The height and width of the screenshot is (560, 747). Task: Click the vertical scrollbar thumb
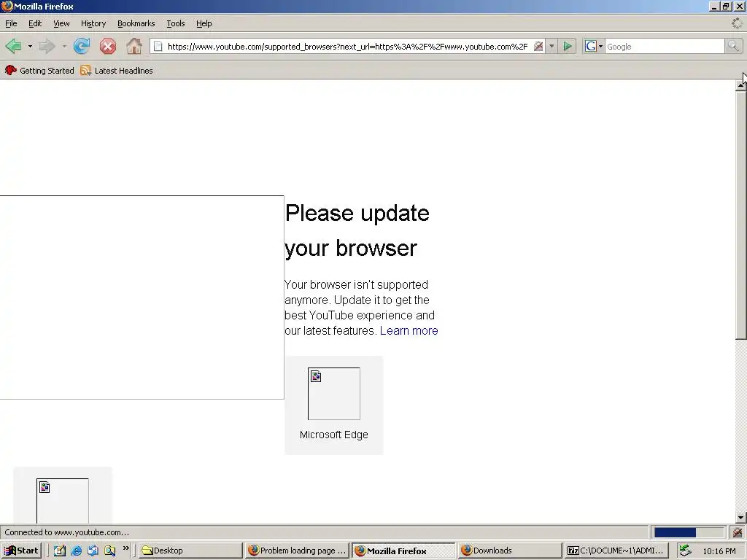tap(741, 215)
